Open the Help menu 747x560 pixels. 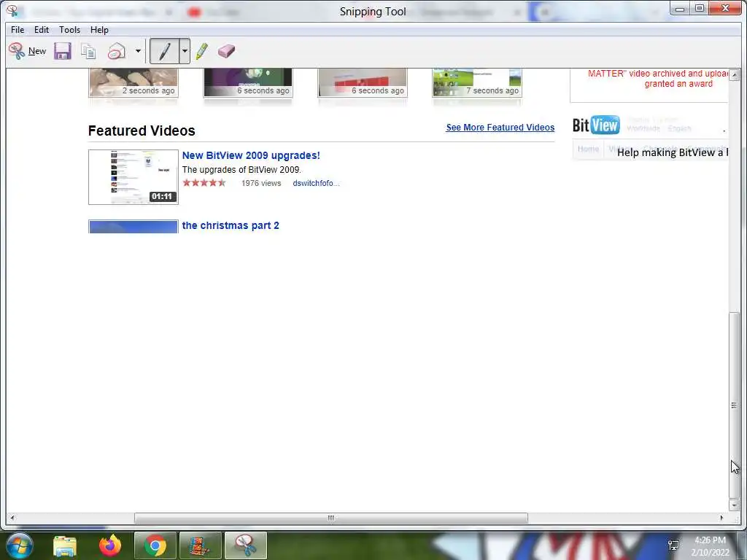click(x=99, y=29)
